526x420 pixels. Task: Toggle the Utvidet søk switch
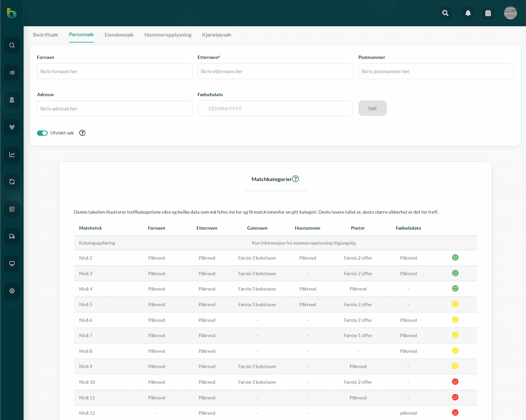pyautogui.click(x=42, y=133)
